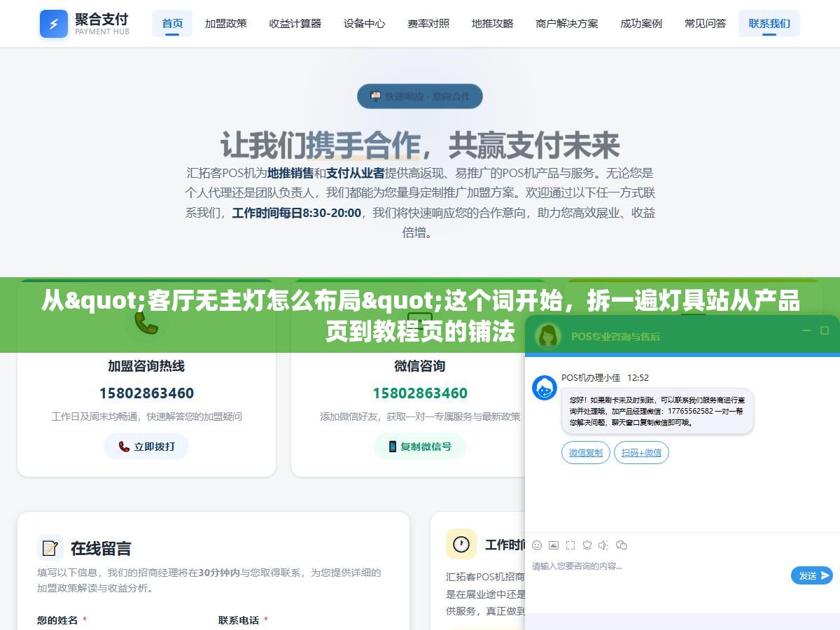Viewport: 840px width, 630px height.
Task: Click the 发送 send button in chat
Action: pyautogui.click(x=812, y=575)
